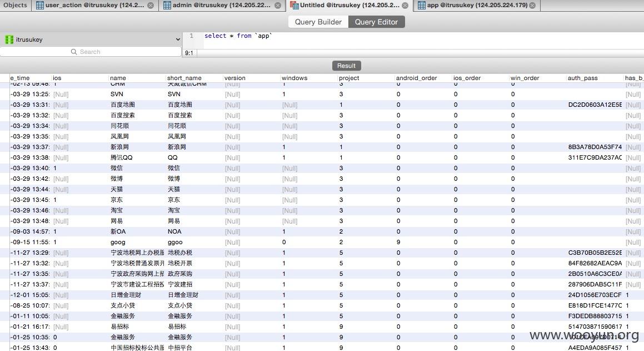
Task: Select the name cell '支点小贷'
Action: [x=122, y=306]
